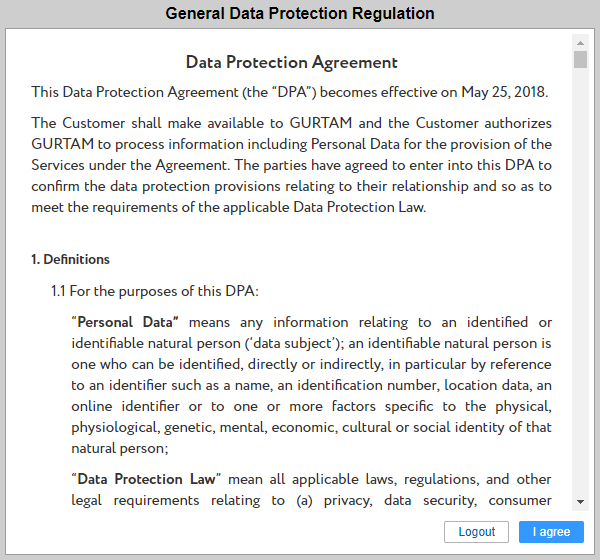Viewport: 600px width, 560px height.
Task: Click the I agree button
Action: point(551,532)
